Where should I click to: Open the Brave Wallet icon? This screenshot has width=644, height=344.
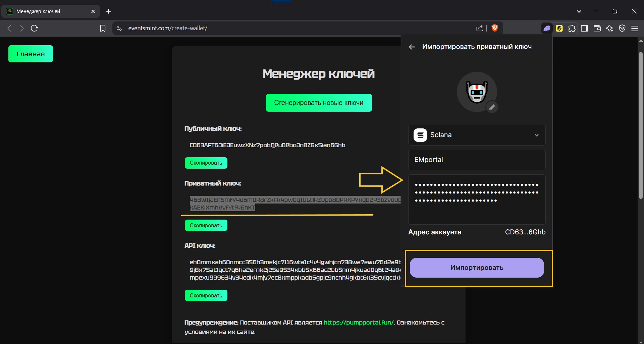[x=597, y=28]
